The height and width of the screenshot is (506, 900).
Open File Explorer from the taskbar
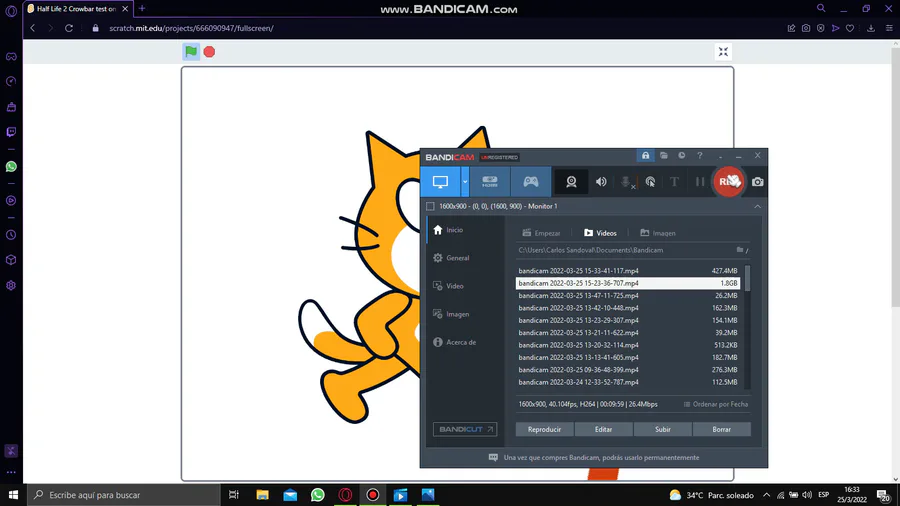point(262,495)
